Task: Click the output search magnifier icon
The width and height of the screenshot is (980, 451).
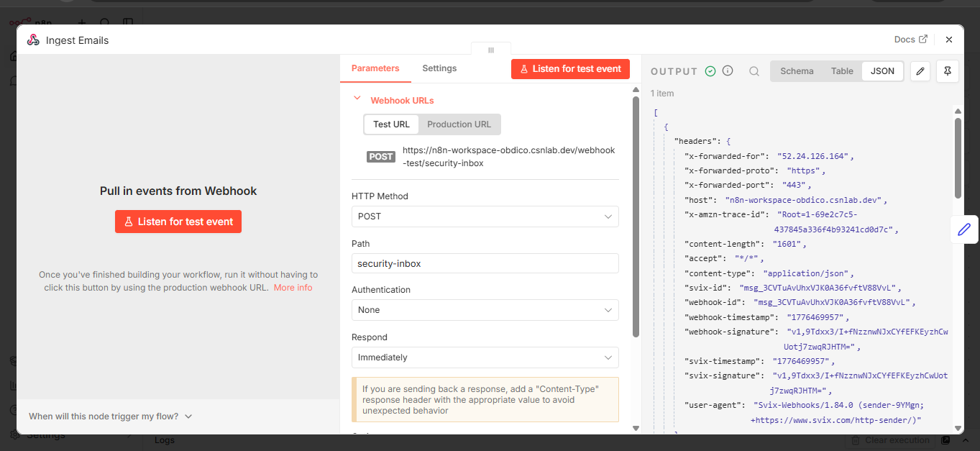Action: (x=754, y=71)
